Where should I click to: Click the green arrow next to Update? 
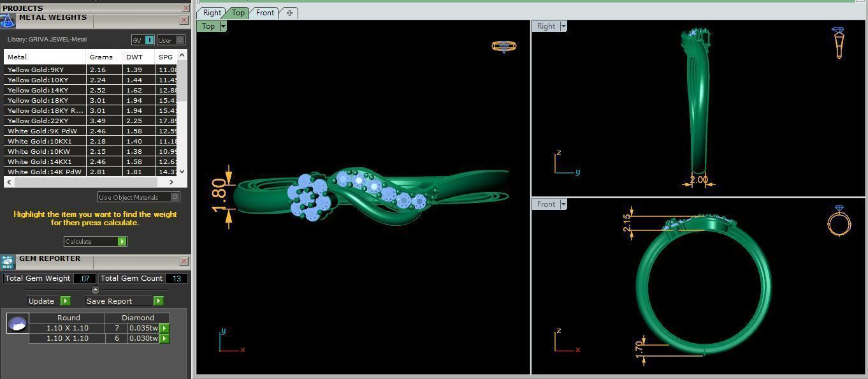point(65,301)
